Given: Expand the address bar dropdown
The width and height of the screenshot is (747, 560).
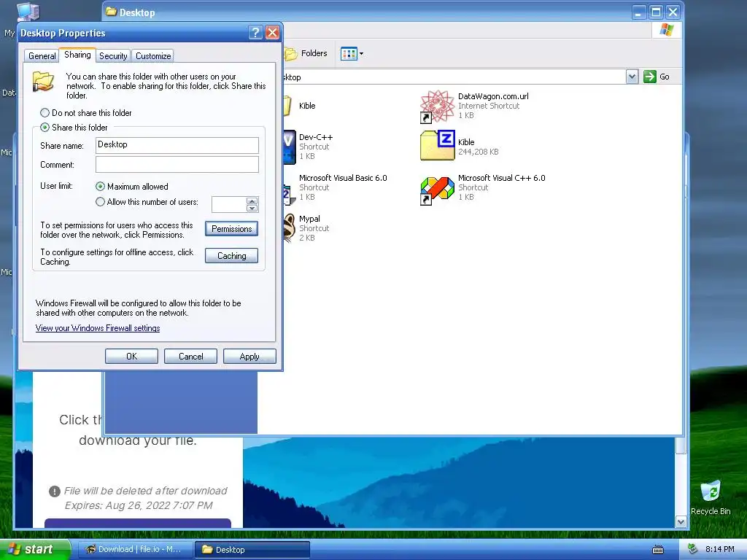Looking at the screenshot, I should click(632, 77).
